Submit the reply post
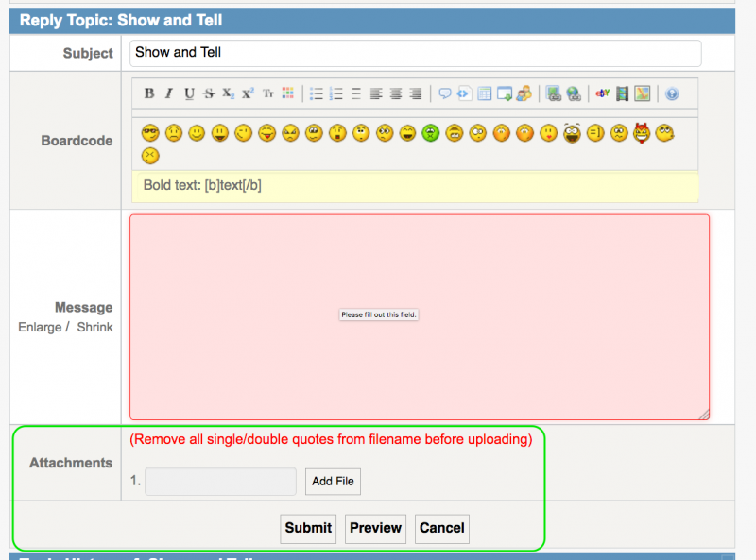756x560 pixels. tap(308, 528)
